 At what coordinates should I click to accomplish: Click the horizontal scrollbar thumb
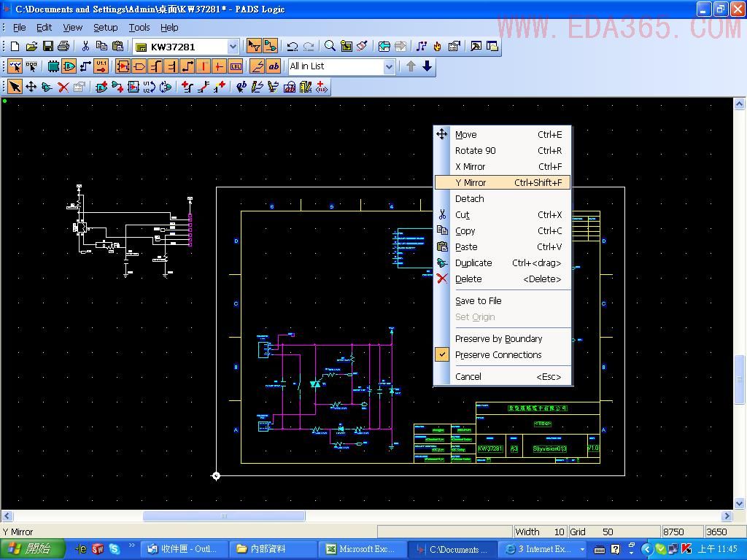tap(224, 516)
